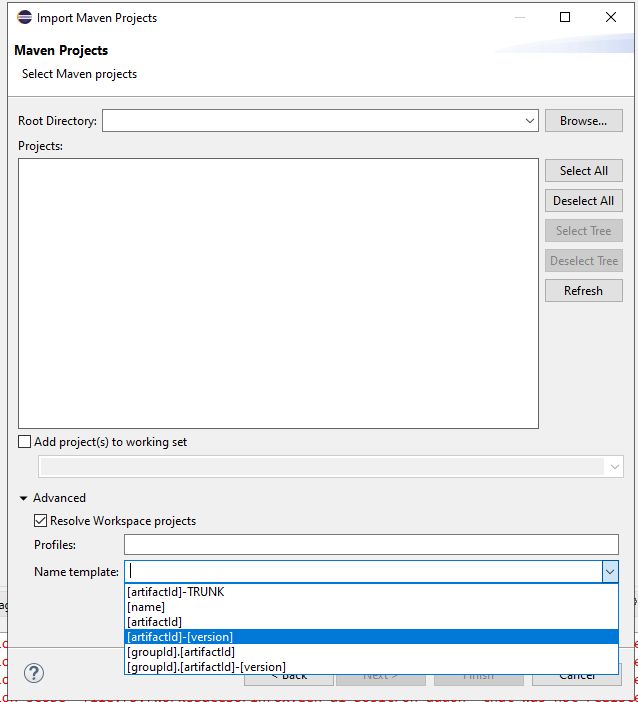Maximize the Import Maven Projects dialog
The height and width of the screenshot is (702, 638).
point(565,17)
